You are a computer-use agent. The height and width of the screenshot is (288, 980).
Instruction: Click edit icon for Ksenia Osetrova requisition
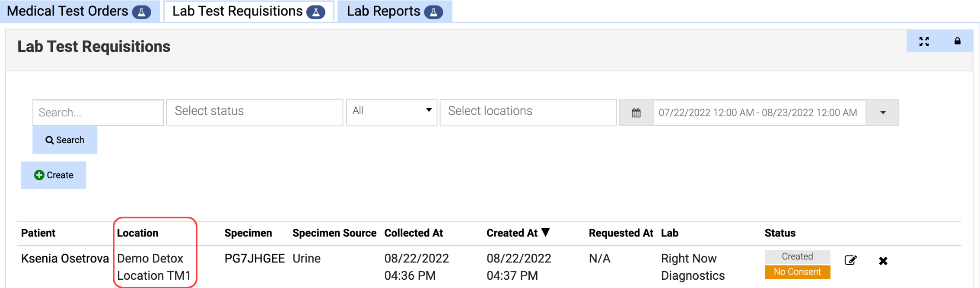coord(850,260)
